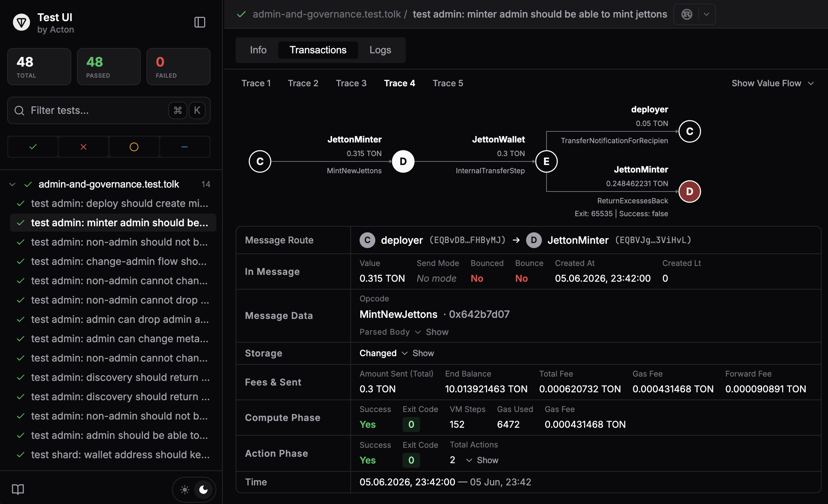Select the white D JettonMinter node

tap(403, 161)
